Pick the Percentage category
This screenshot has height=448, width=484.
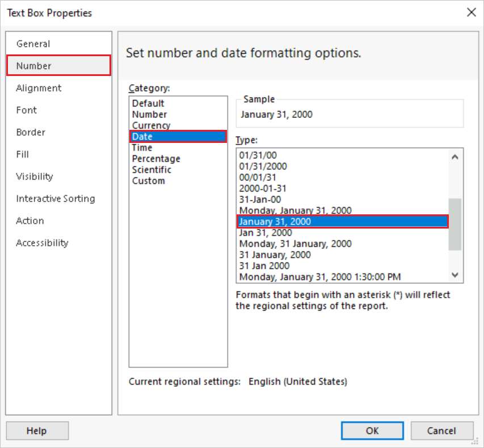coord(155,159)
